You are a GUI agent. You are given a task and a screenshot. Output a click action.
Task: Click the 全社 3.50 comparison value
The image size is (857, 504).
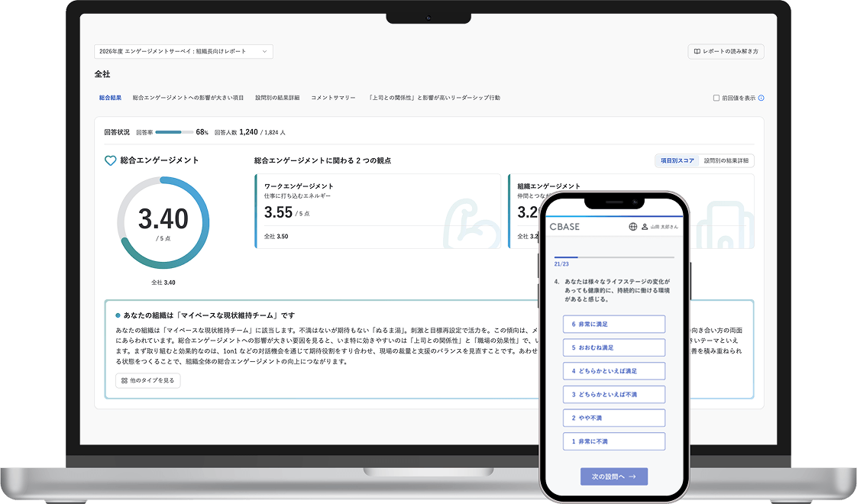point(276,237)
